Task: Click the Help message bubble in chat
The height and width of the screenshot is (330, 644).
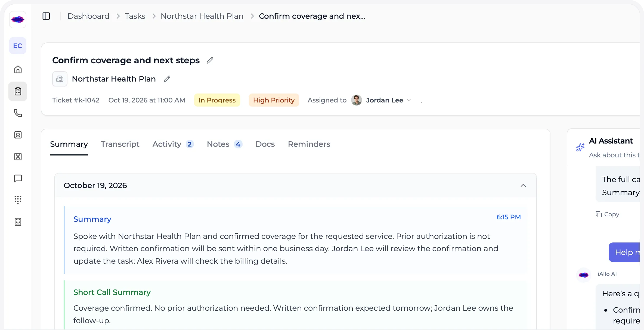Action: (x=625, y=252)
